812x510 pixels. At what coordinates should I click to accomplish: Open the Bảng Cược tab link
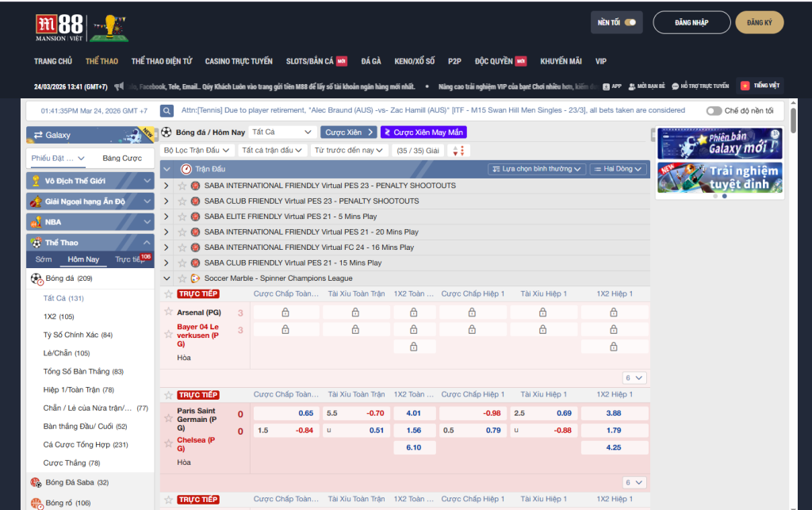pos(122,159)
